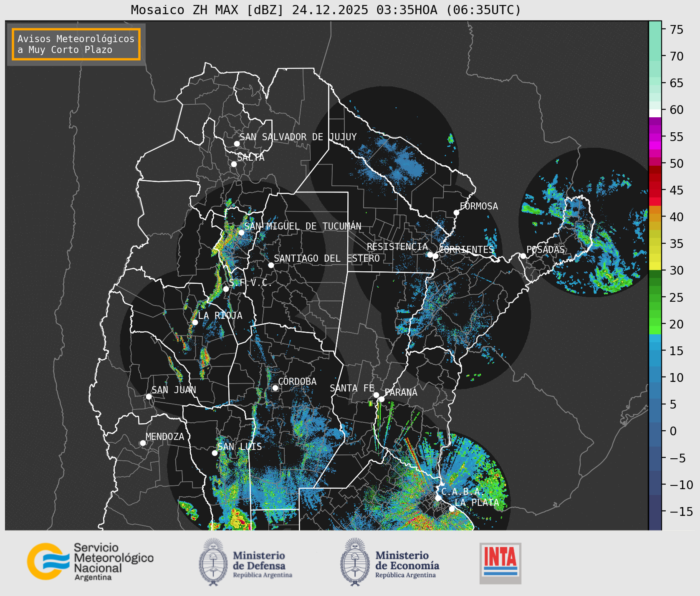
Task: Click the CÓRDOBA label text
Action: point(297,381)
